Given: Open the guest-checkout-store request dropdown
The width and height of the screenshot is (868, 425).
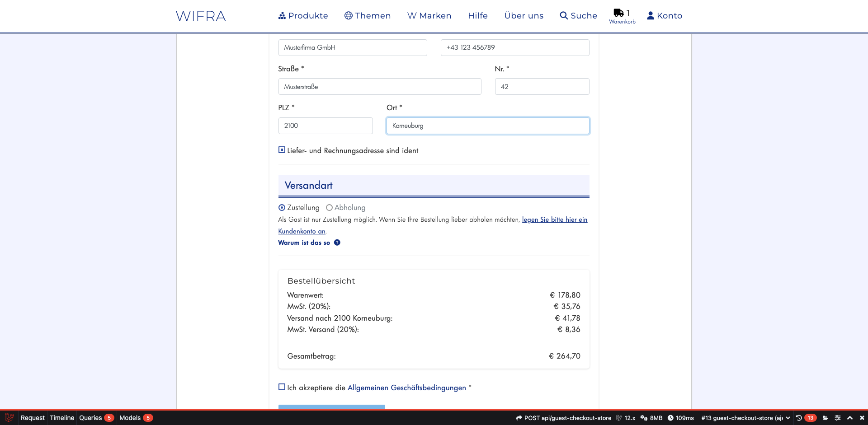Looking at the screenshot, I should [745, 418].
